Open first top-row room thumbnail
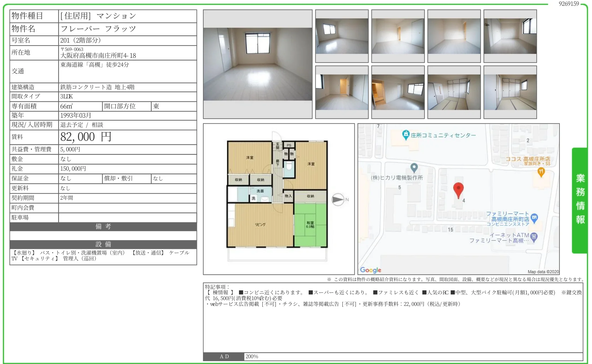Image resolution: width=592 pixels, height=364 pixels. click(342, 36)
